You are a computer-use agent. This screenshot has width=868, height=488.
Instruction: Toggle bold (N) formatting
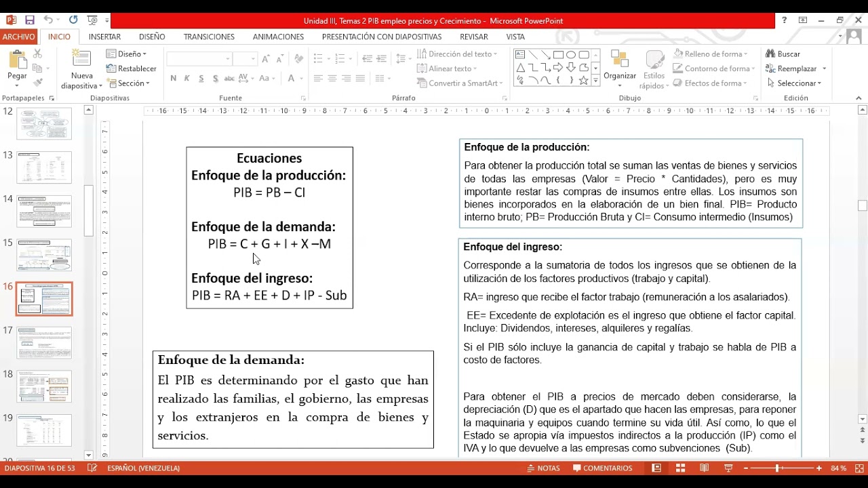coord(174,79)
